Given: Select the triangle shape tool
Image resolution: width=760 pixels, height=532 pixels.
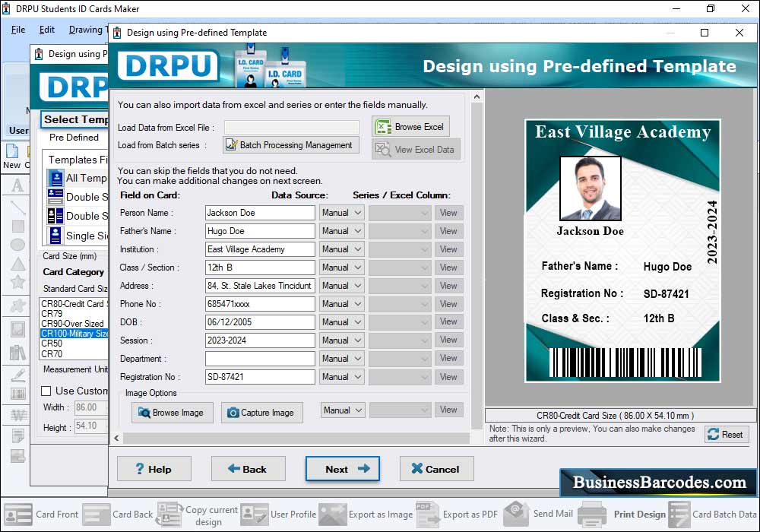Looking at the screenshot, I should [18, 264].
